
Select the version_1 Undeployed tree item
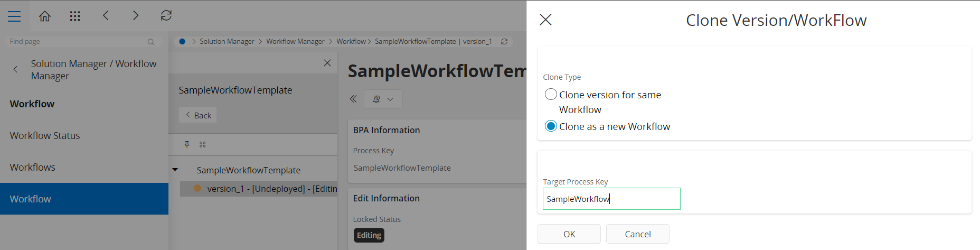[264, 189]
